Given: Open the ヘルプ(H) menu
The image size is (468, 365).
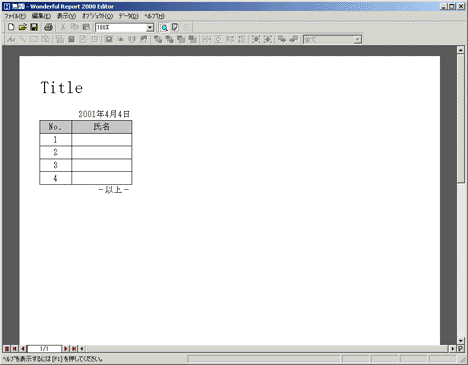Looking at the screenshot, I should [x=154, y=16].
